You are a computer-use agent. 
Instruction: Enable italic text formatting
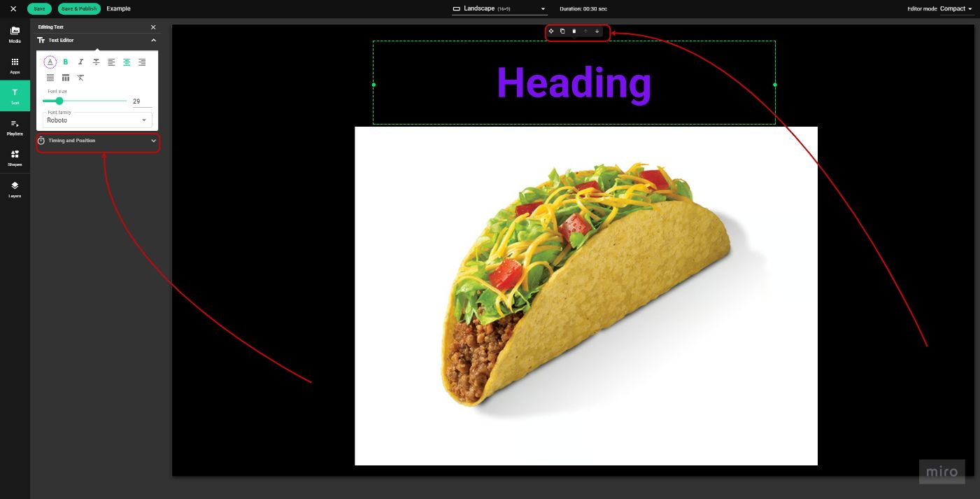click(80, 62)
